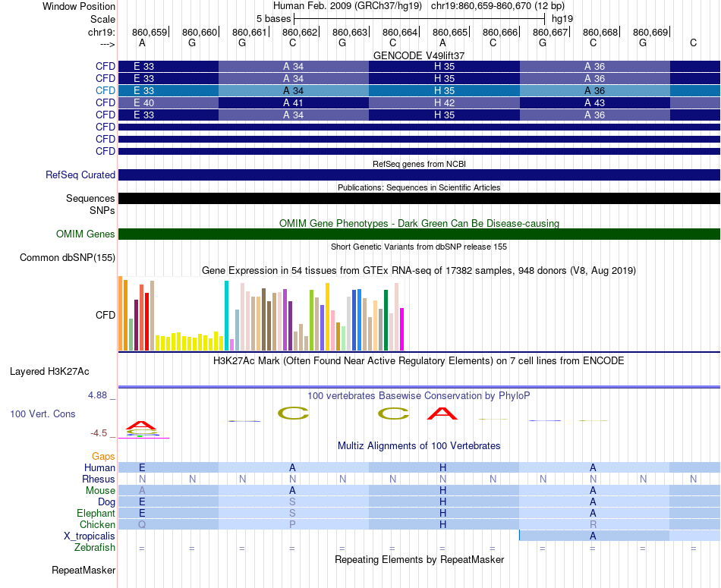This screenshot has height=588, width=721.
Task: Click the A 43 codon box
Action: coord(594,102)
